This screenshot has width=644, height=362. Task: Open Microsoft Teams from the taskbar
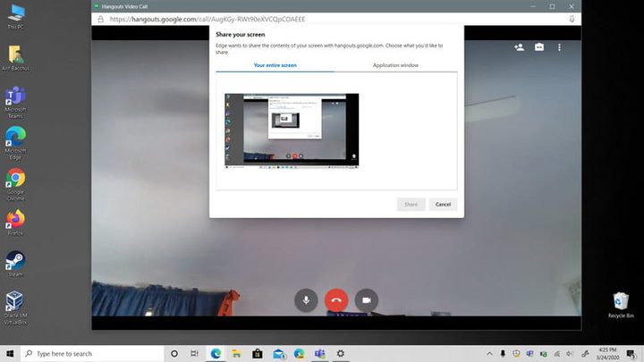pyautogui.click(x=320, y=353)
